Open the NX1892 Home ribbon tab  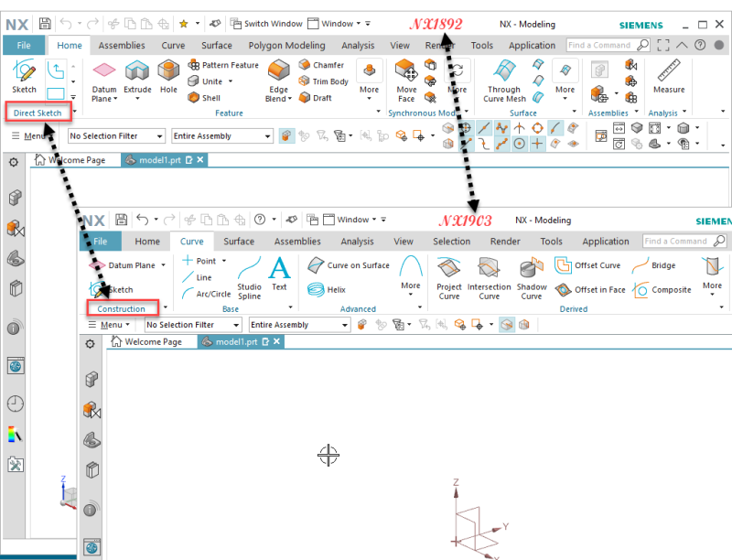click(x=70, y=45)
